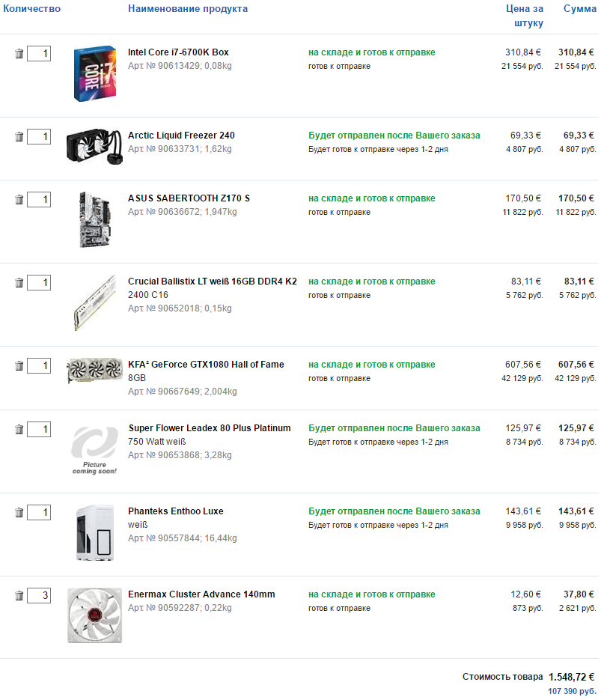Open KFA² graphics card product image
601x700 pixels.
[94, 371]
